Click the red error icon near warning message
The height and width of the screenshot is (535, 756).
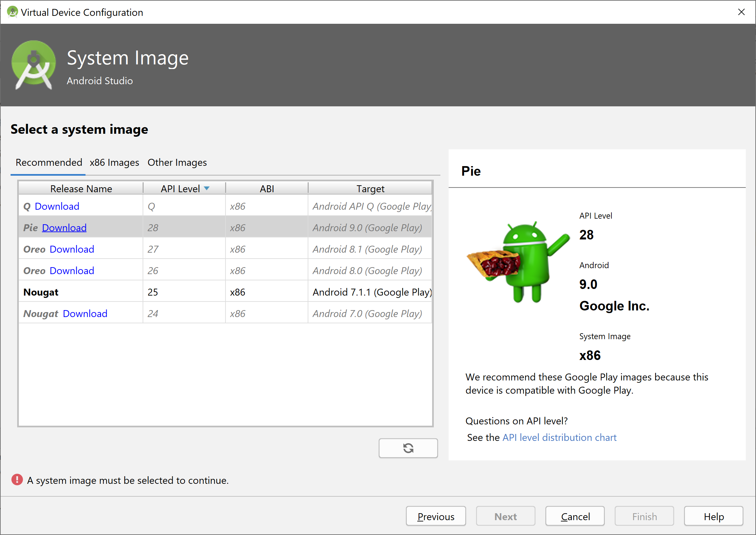click(17, 480)
